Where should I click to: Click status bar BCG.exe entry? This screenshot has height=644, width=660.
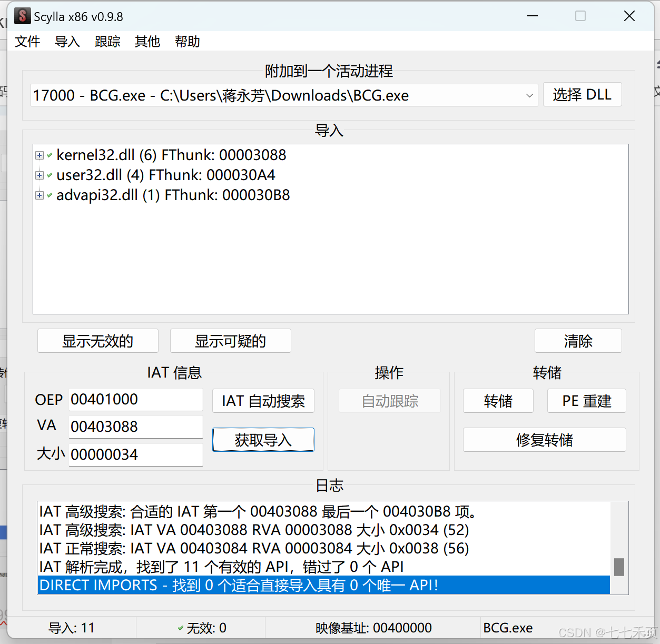[x=508, y=628]
